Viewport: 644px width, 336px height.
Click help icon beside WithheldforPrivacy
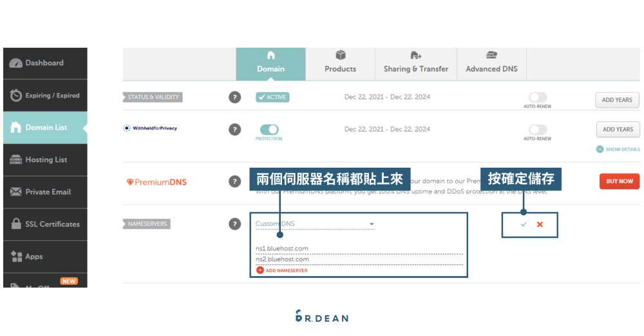point(234,130)
